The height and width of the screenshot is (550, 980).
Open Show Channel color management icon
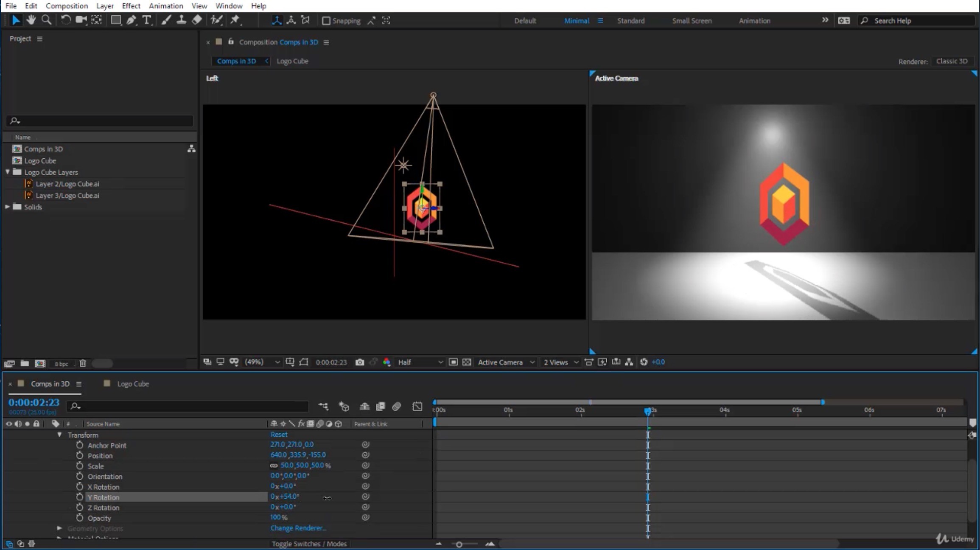386,362
